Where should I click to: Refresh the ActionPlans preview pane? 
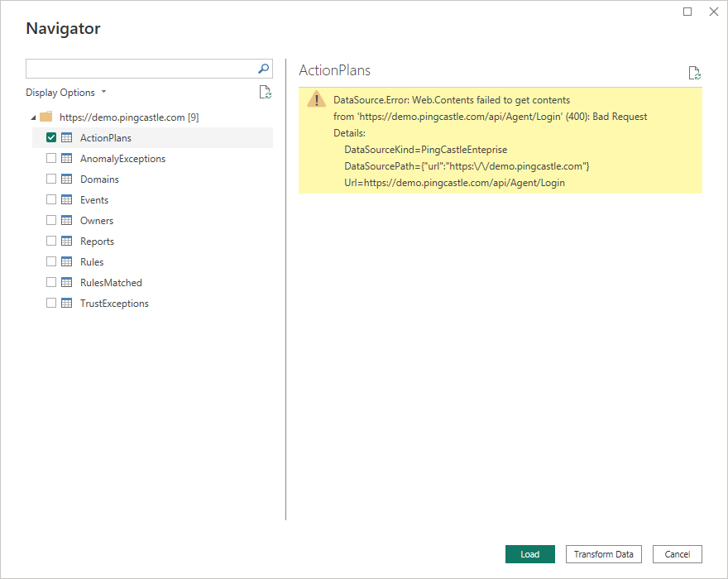[695, 73]
